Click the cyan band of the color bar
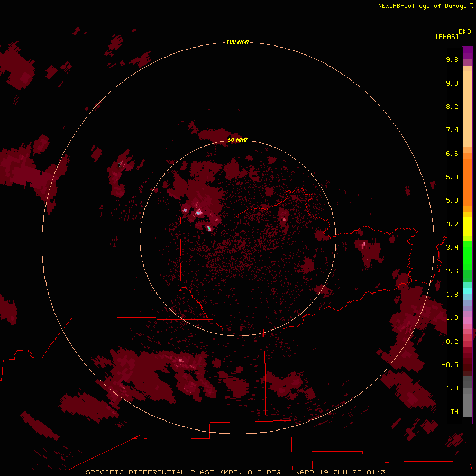 pos(467,291)
